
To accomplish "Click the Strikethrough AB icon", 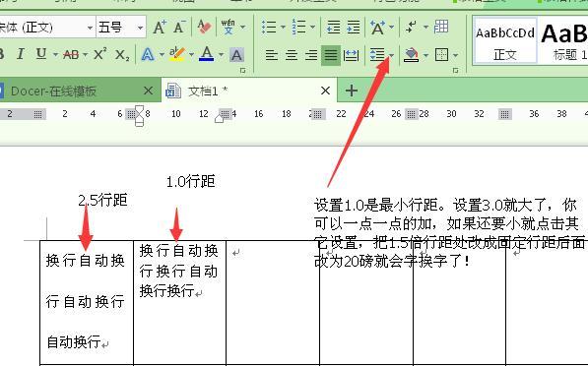I will pyautogui.click(x=71, y=55).
